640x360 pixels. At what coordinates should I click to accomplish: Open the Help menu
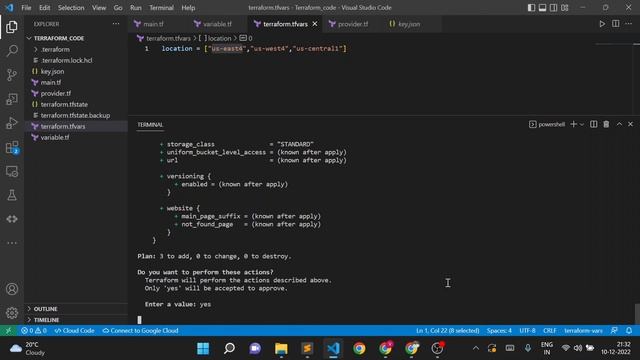tap(188, 8)
